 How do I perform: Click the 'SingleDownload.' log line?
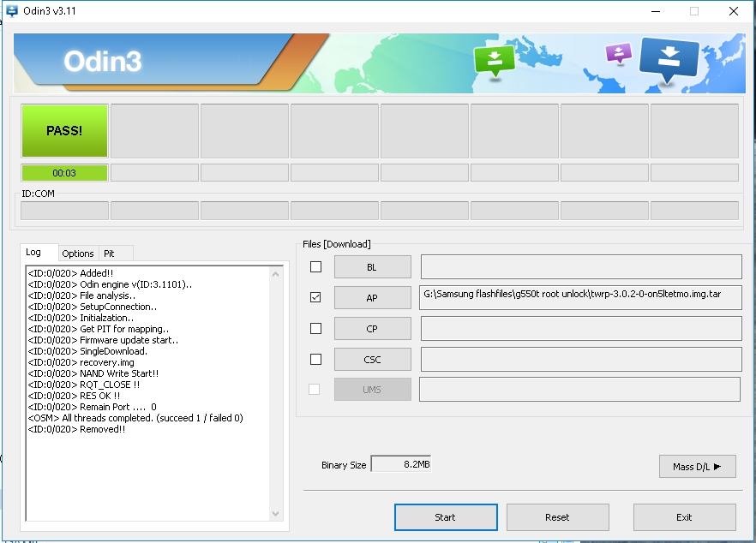point(87,351)
